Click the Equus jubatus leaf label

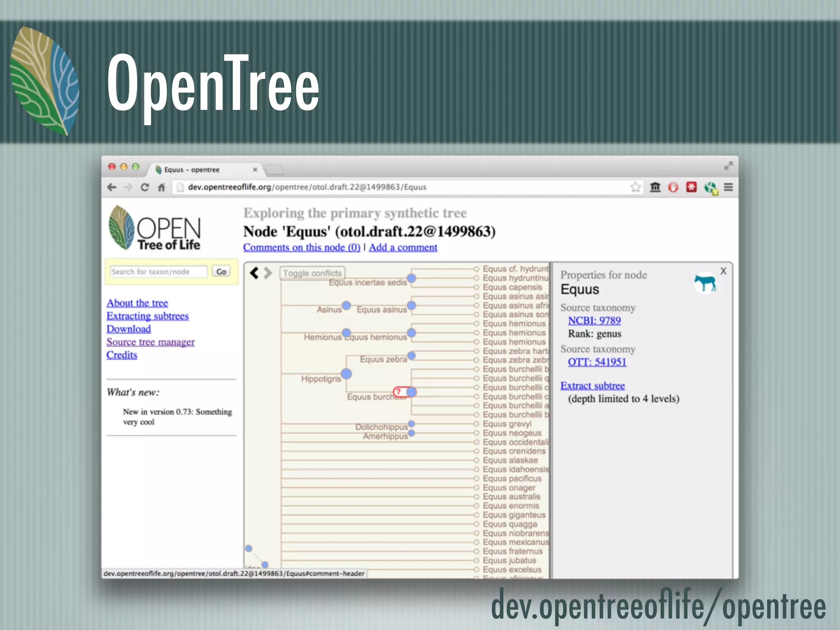(x=509, y=560)
